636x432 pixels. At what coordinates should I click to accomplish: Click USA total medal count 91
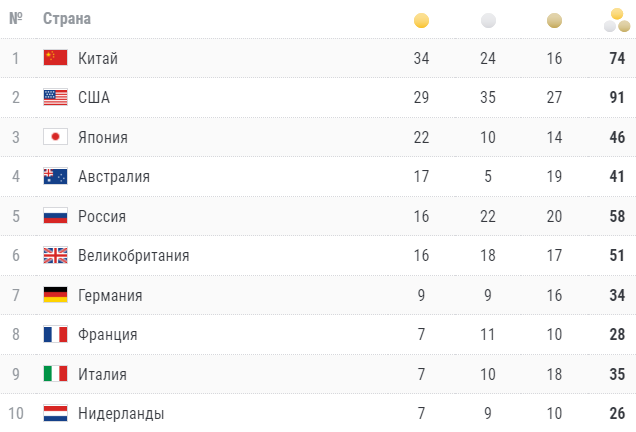(617, 98)
